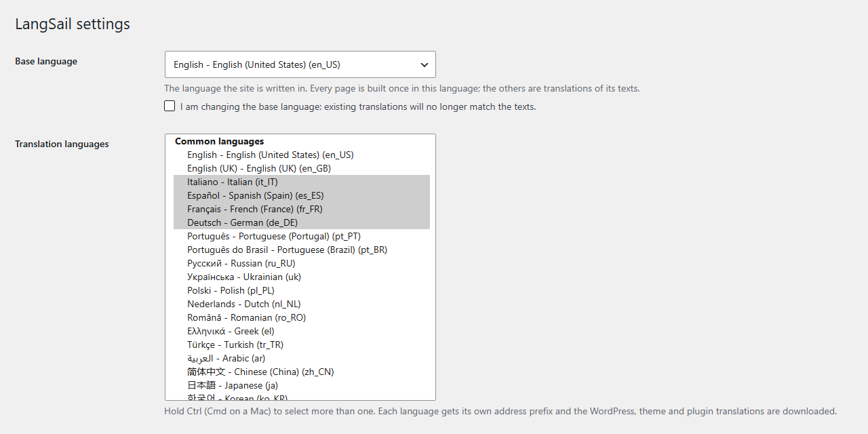The height and width of the screenshot is (434, 868).
Task: Select English (United States) in translation list
Action: pos(302,155)
